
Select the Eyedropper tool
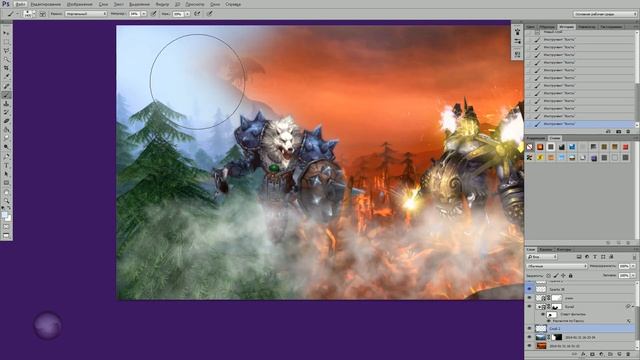coord(6,77)
